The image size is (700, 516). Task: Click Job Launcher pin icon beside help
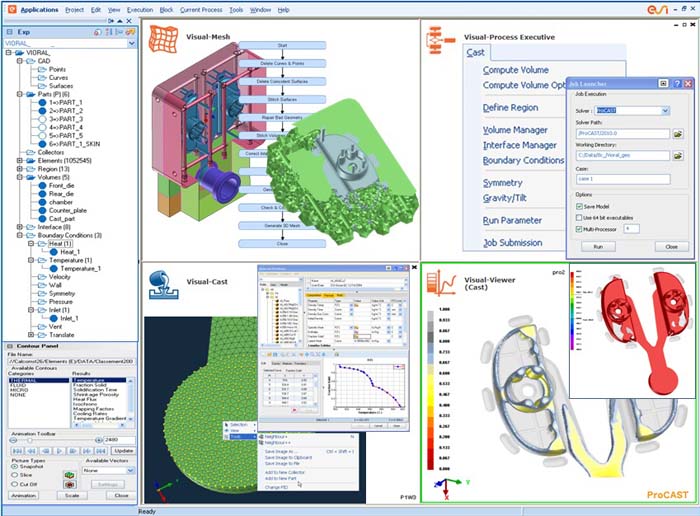pyautogui.click(x=663, y=83)
